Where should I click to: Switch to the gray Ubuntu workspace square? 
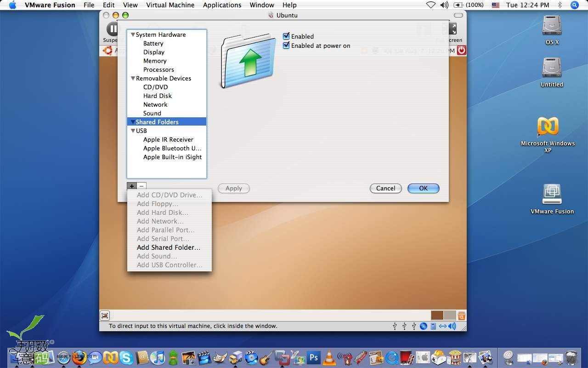click(450, 316)
